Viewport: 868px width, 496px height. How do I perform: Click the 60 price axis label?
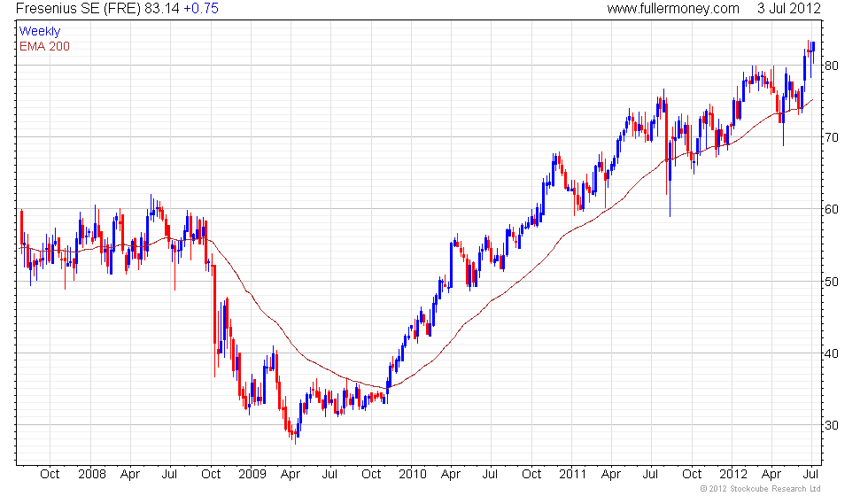[x=832, y=210]
